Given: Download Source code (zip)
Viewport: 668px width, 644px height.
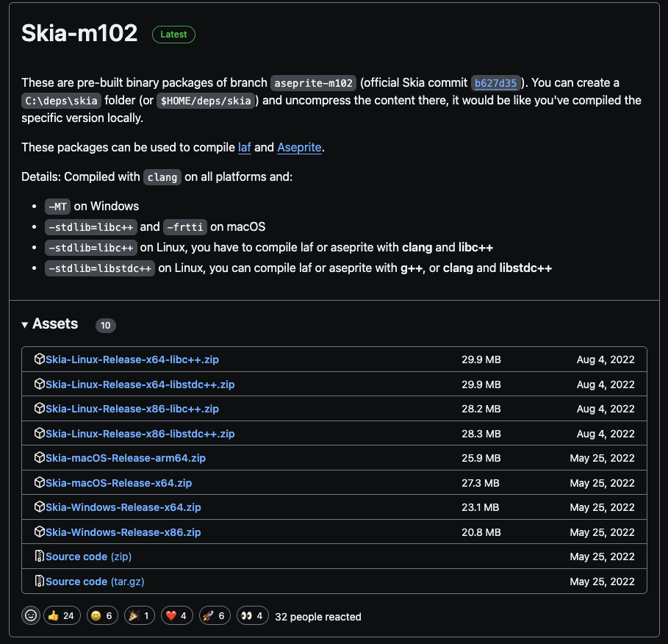Looking at the screenshot, I should 89,557.
